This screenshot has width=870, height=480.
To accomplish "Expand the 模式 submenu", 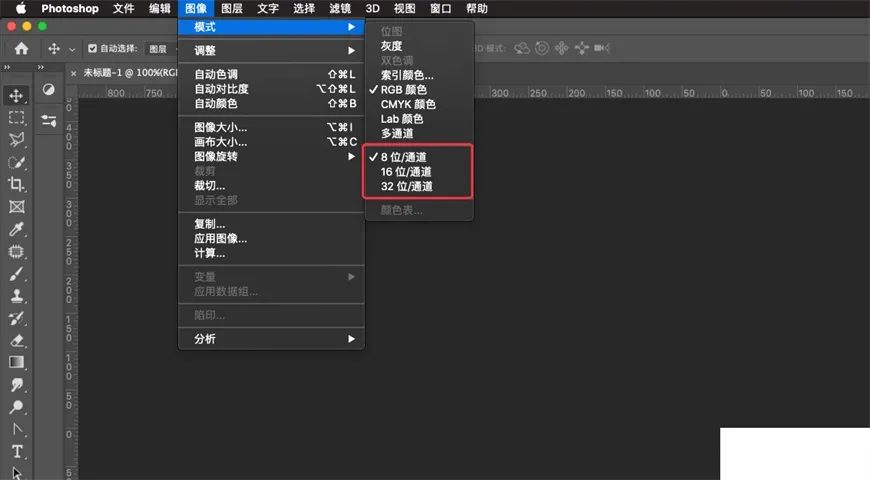I will 271,27.
